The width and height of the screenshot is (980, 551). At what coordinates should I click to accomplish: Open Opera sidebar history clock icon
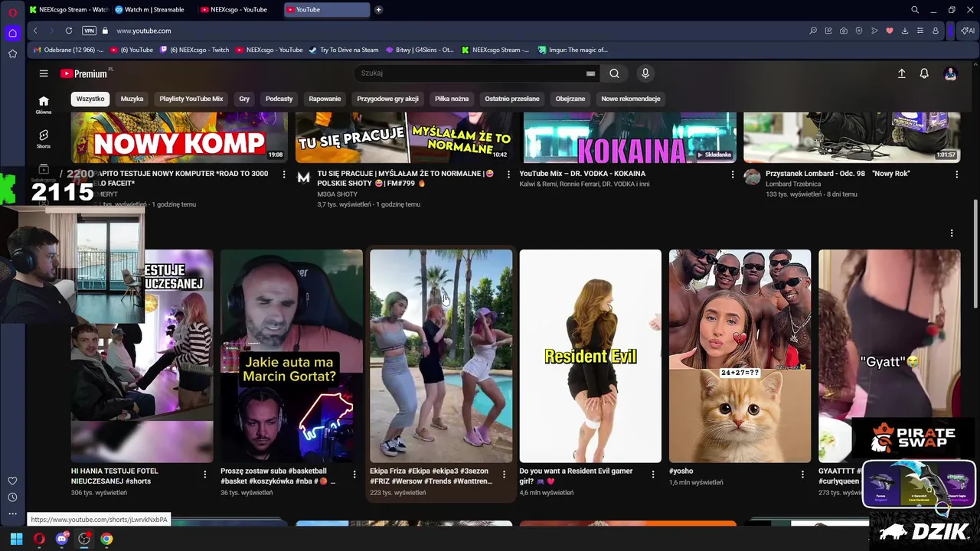click(12, 497)
